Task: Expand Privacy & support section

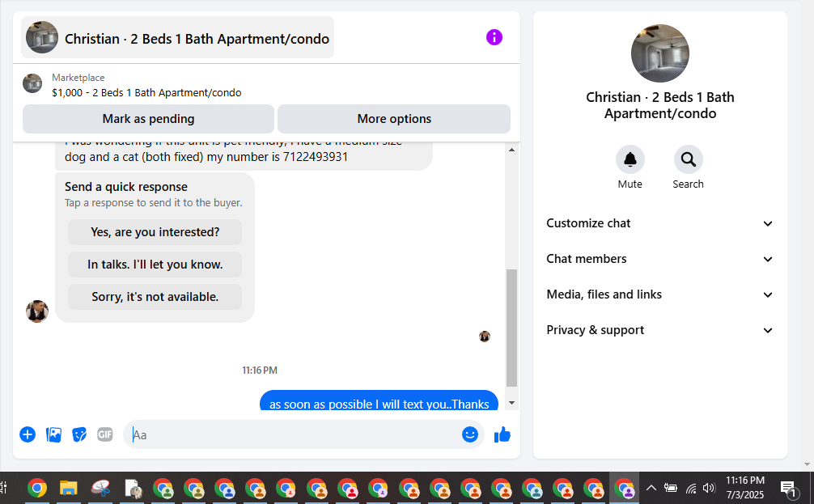Action: (659, 330)
